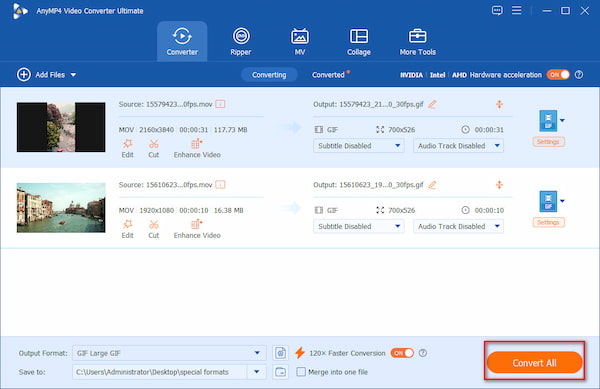This screenshot has height=389, width=600.
Task: Rename first output file with pencil icon
Action: tap(432, 104)
